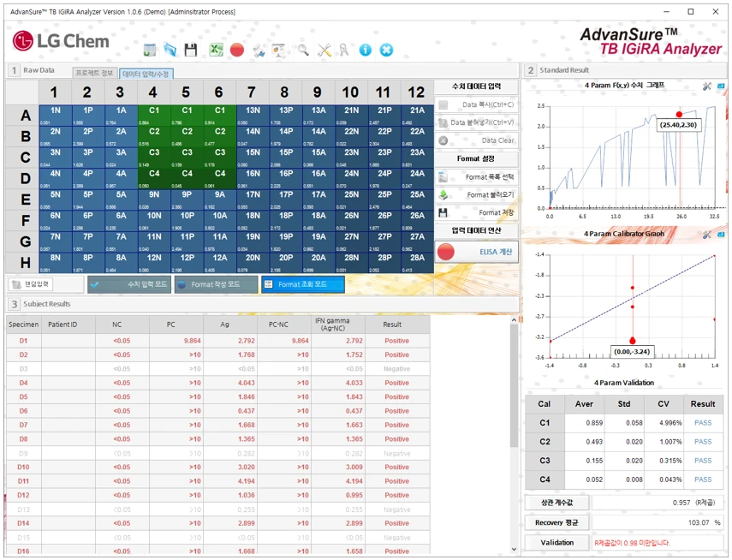
Task: Open the blue info icon
Action: [365, 50]
